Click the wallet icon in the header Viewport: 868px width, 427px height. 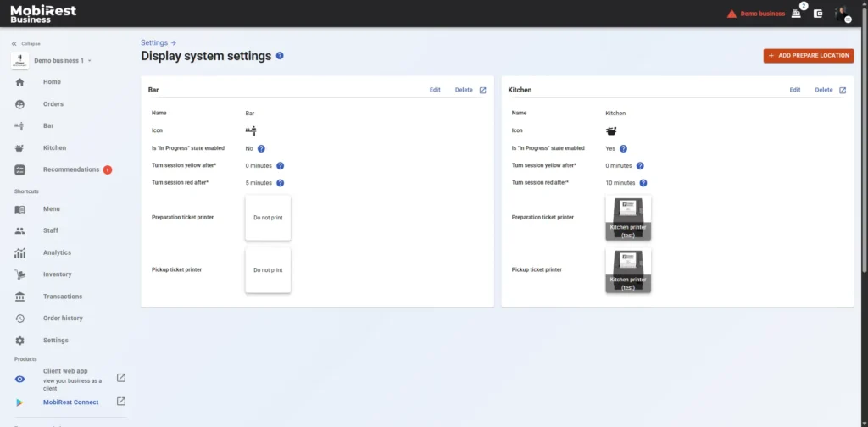(818, 14)
